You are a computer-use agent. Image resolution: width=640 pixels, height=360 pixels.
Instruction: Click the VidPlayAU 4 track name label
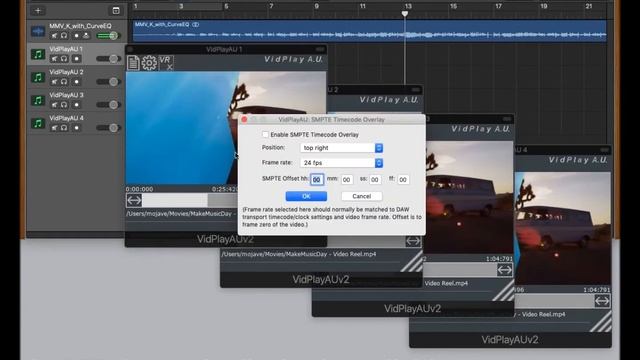coord(66,118)
